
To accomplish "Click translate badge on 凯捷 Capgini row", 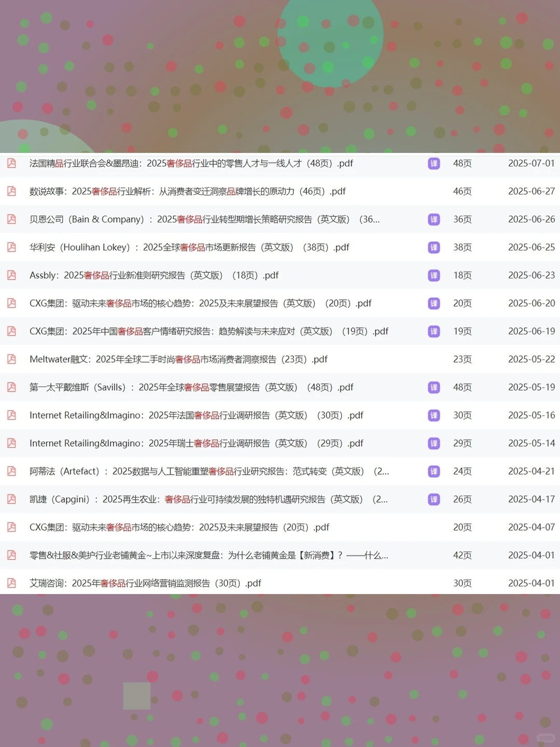I will (x=434, y=500).
